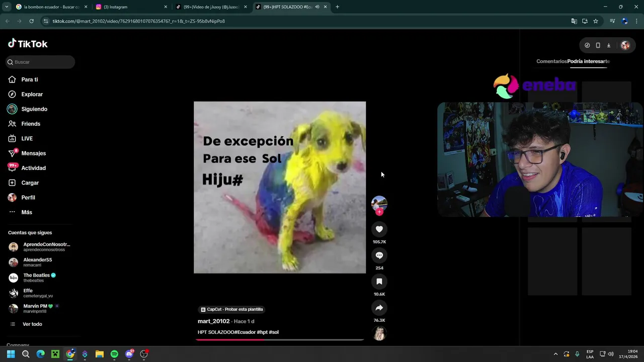This screenshot has height=362, width=644.
Task: Switch to the Comentarios tab
Action: click(551, 61)
